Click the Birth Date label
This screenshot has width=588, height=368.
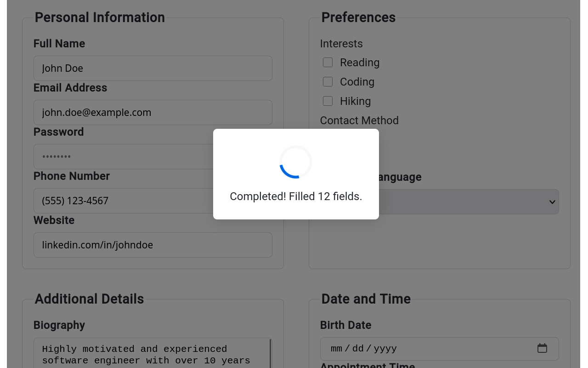click(345, 325)
